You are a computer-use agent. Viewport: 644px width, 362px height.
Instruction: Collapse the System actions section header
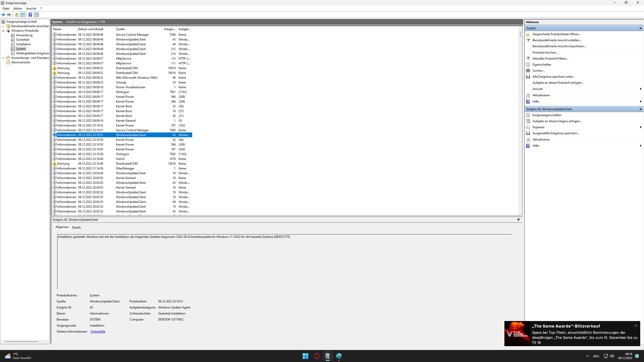[x=640, y=28]
